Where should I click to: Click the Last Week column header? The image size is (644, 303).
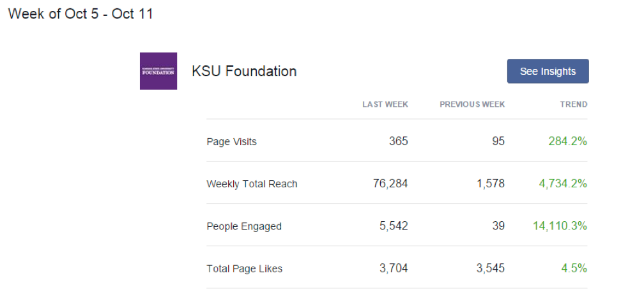pyautogui.click(x=385, y=104)
